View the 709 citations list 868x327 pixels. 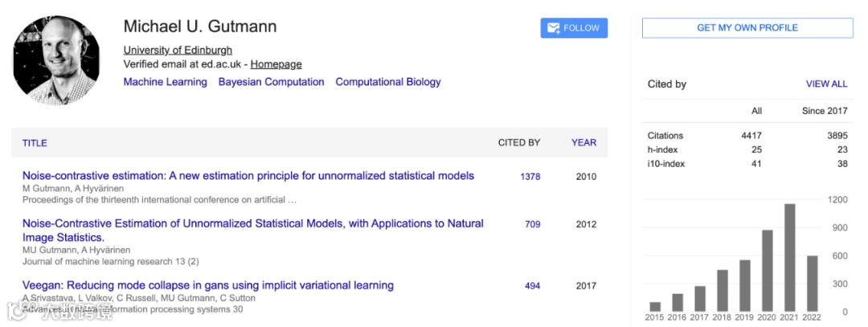[x=532, y=225]
